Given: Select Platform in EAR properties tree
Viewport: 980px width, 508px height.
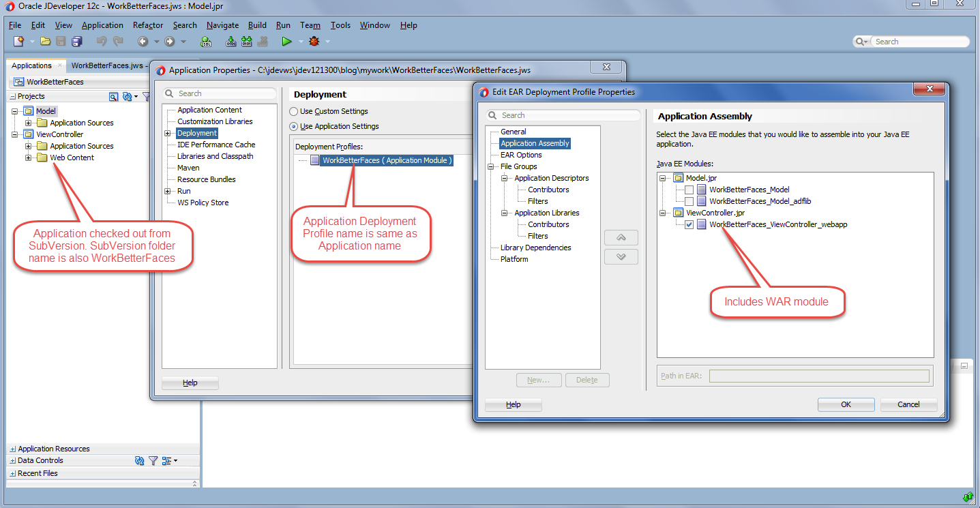Looking at the screenshot, I should coord(514,259).
